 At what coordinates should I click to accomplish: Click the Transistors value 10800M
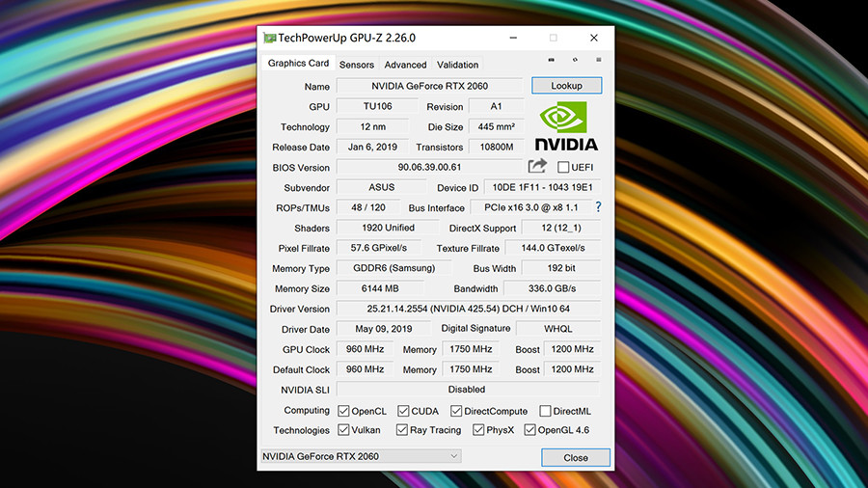pyautogui.click(x=496, y=148)
